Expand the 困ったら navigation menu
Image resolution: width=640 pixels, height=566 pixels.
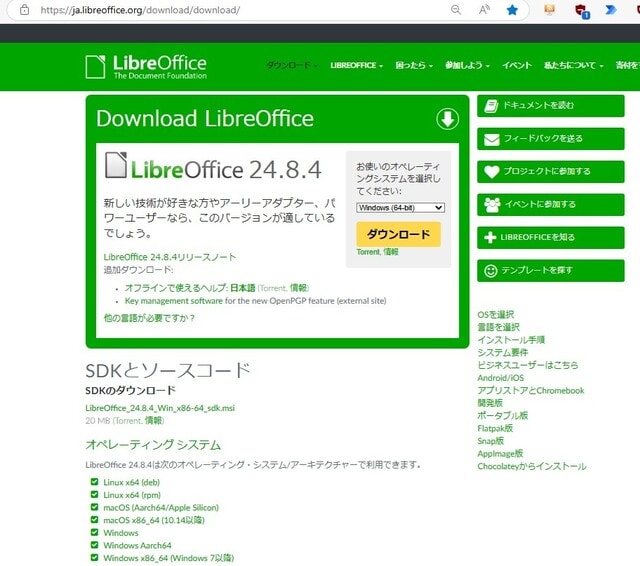(413, 65)
